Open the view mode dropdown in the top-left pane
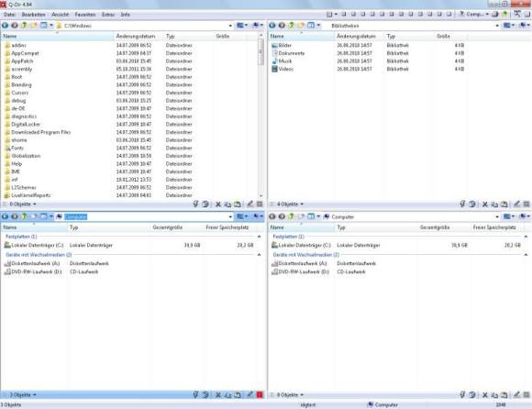The image size is (532, 409). [242, 26]
